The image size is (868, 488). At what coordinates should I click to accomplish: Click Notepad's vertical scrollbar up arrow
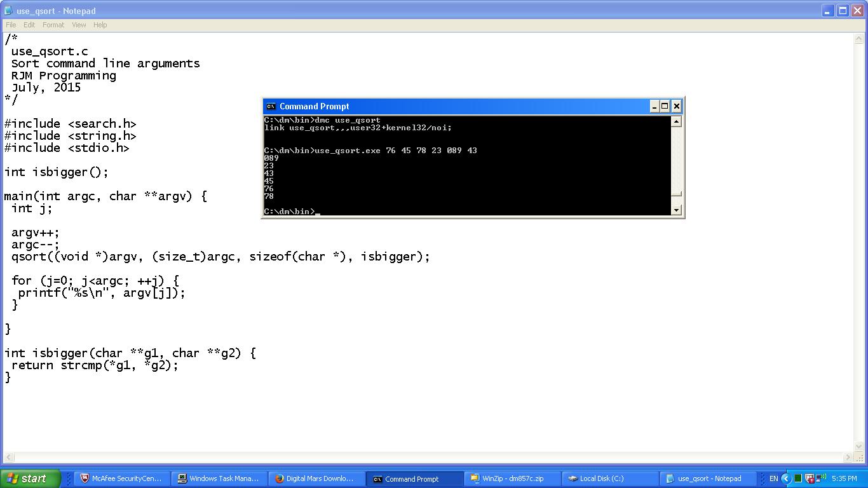click(858, 39)
